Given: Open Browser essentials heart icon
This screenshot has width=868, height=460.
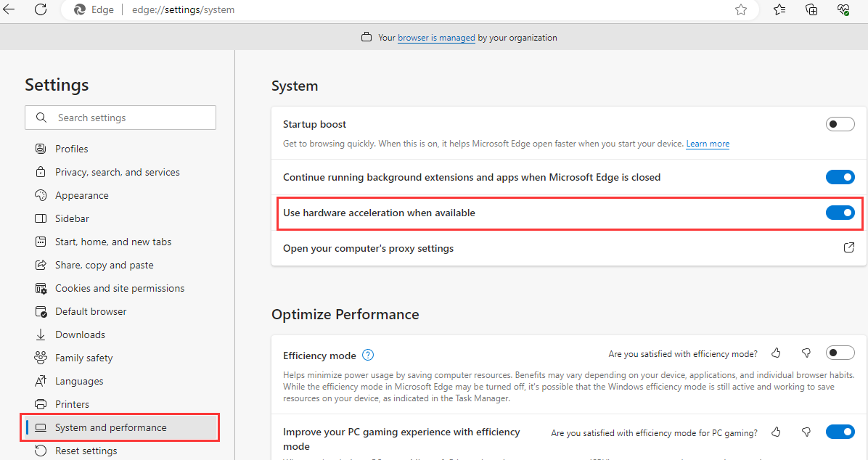Looking at the screenshot, I should point(843,9).
